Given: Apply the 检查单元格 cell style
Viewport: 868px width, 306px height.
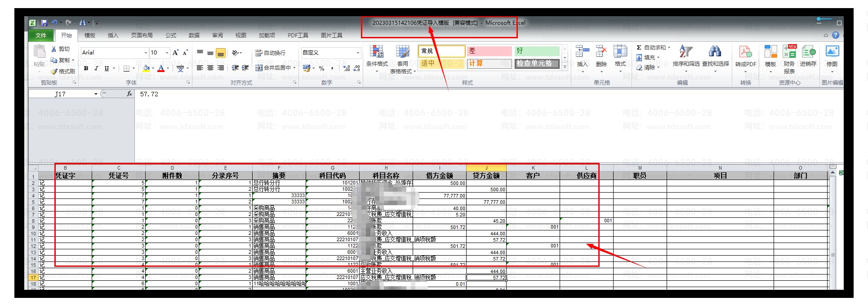Looking at the screenshot, I should (537, 63).
